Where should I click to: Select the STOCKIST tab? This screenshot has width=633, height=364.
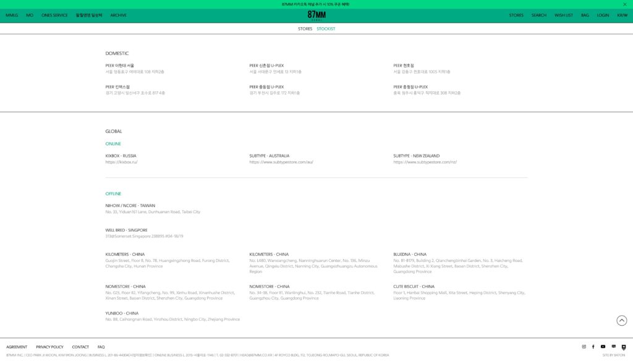coord(326,29)
